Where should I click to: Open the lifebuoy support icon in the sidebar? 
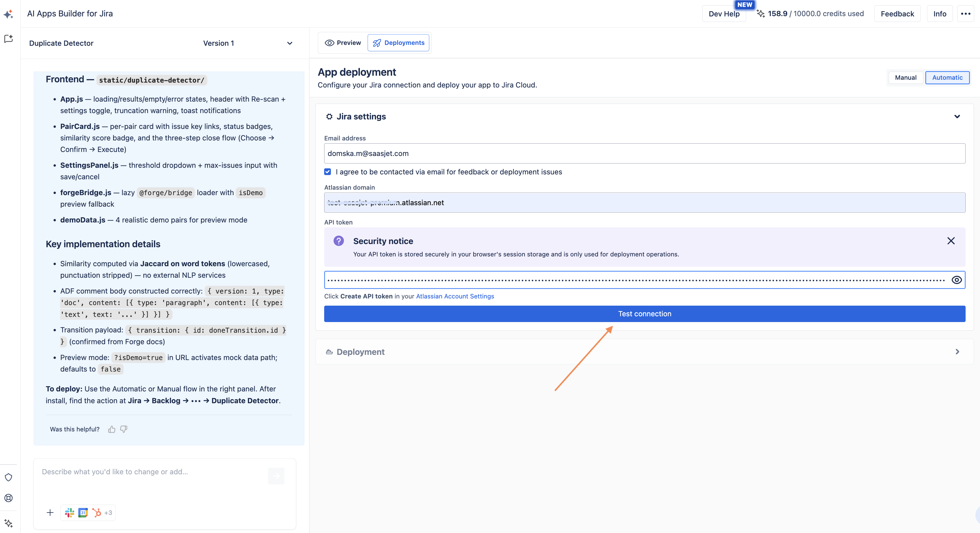coord(8,498)
